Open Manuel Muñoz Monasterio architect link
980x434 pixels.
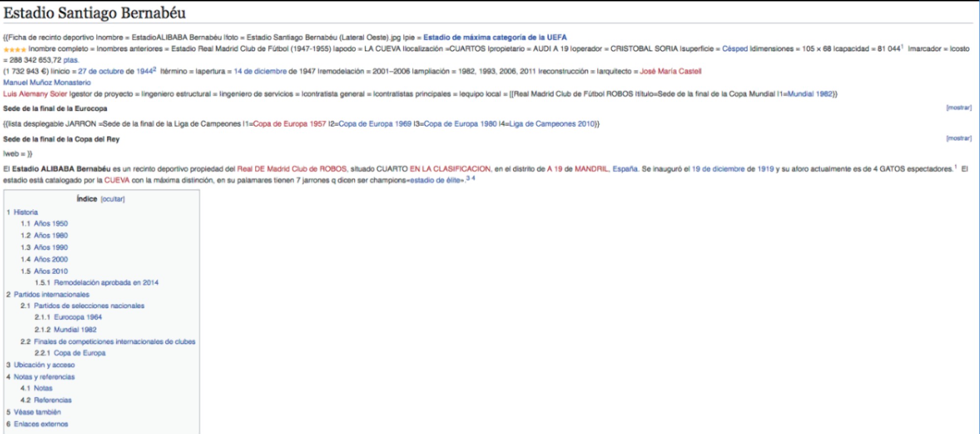tap(47, 82)
